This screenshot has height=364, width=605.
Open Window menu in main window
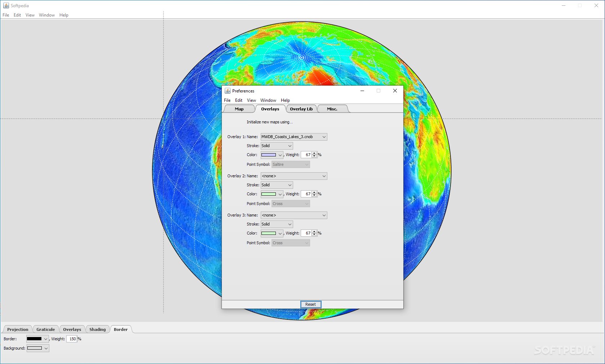click(47, 15)
